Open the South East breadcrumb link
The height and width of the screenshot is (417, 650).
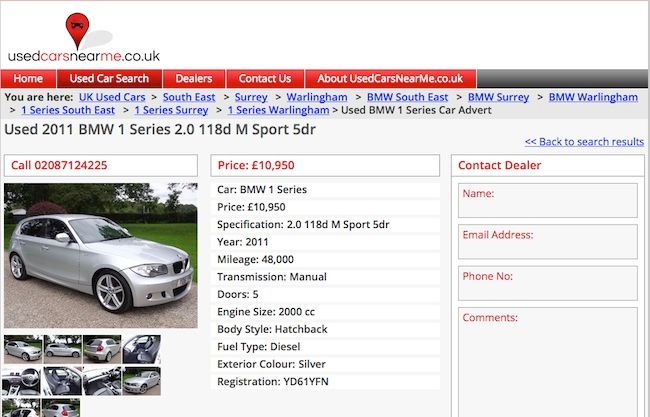pyautogui.click(x=189, y=97)
